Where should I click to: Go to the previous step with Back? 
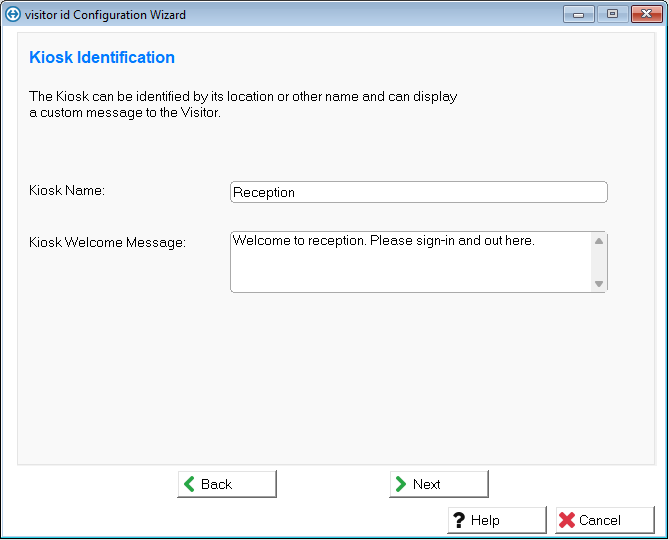point(227,484)
